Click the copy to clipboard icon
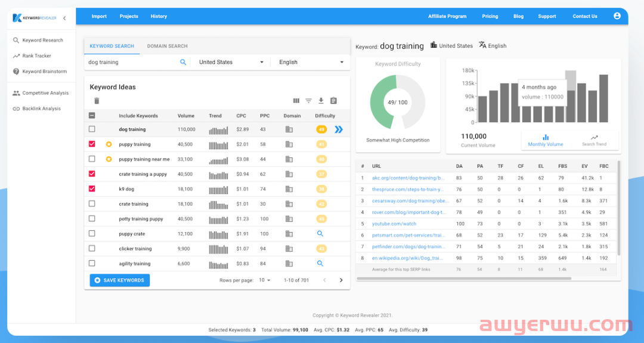The width and height of the screenshot is (644, 343). (x=333, y=101)
